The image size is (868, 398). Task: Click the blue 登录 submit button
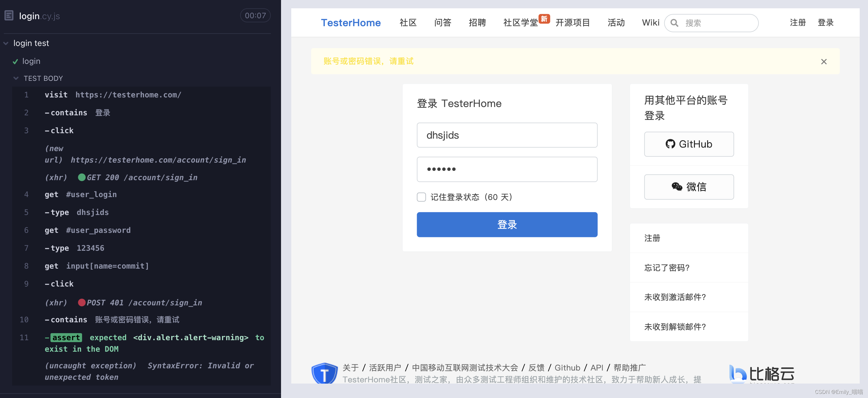tap(507, 225)
